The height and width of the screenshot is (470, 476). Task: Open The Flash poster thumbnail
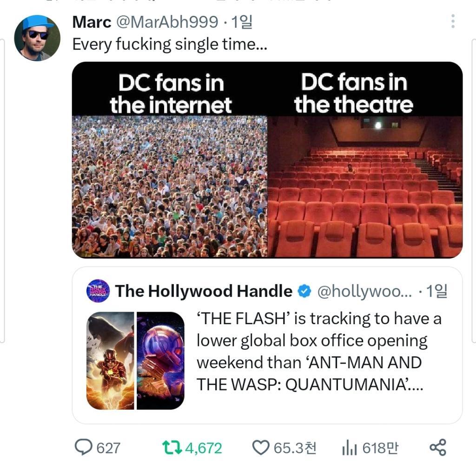(110, 360)
